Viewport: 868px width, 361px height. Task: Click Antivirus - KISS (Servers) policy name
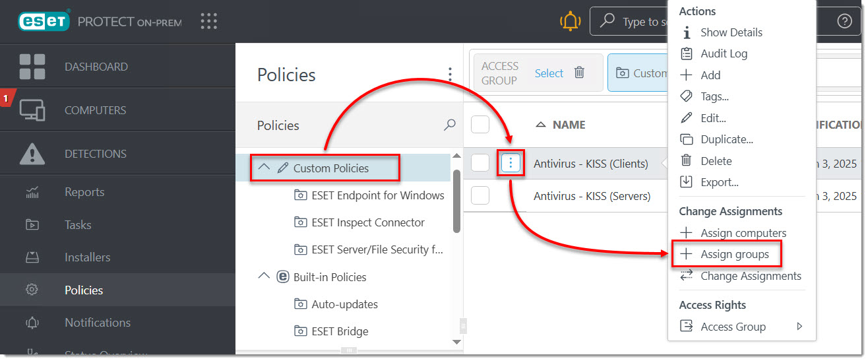click(x=592, y=196)
